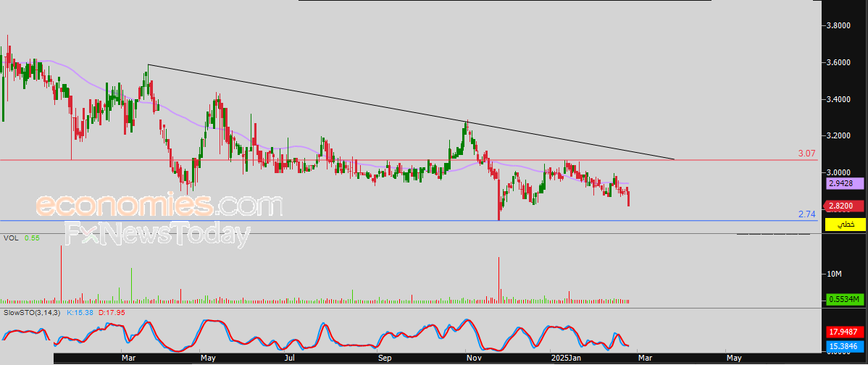Select the red 17.9487 stochastic tag
868x365 pixels.
click(845, 332)
